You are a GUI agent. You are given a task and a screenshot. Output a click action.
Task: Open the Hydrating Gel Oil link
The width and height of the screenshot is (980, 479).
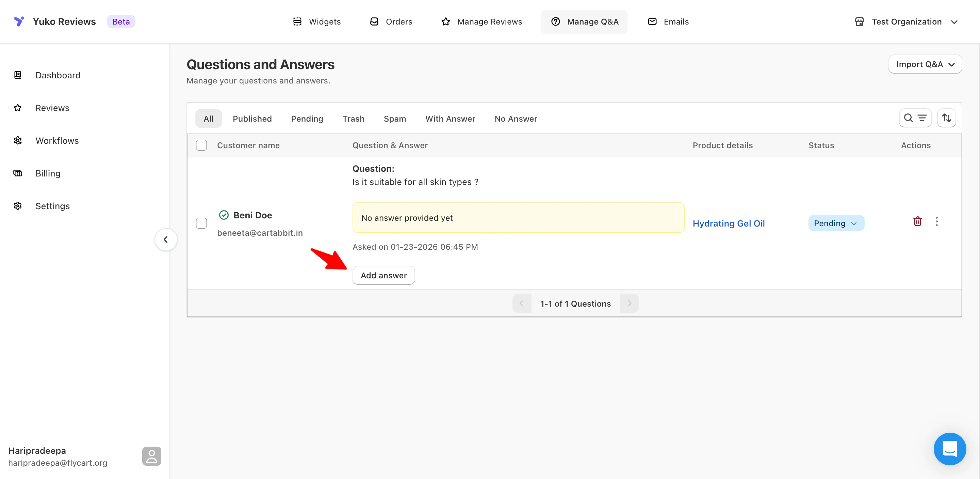pyautogui.click(x=728, y=223)
